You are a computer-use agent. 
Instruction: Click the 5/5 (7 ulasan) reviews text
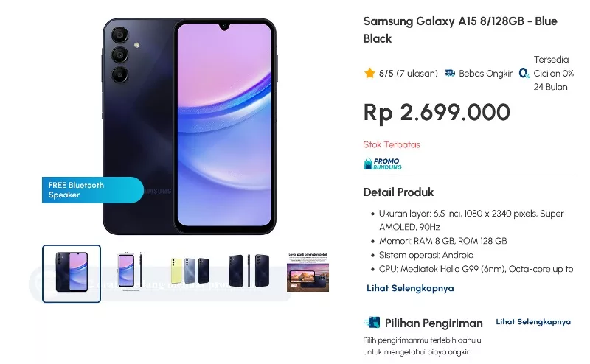pyautogui.click(x=409, y=74)
